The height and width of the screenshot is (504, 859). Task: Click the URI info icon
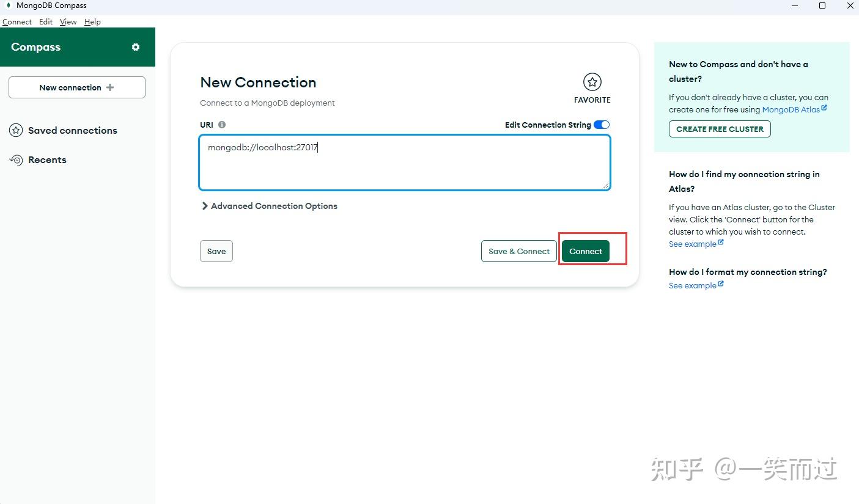(222, 125)
